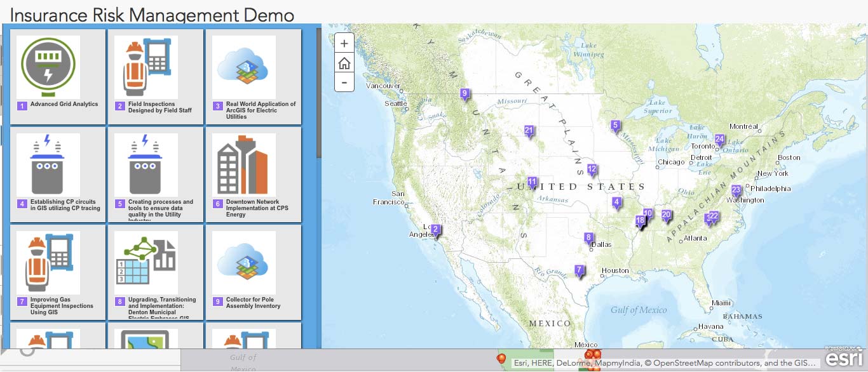Open the Establishing CP circuits transformer thumbnail
Image resolution: width=868 pixels, height=372 pixels.
(48, 164)
